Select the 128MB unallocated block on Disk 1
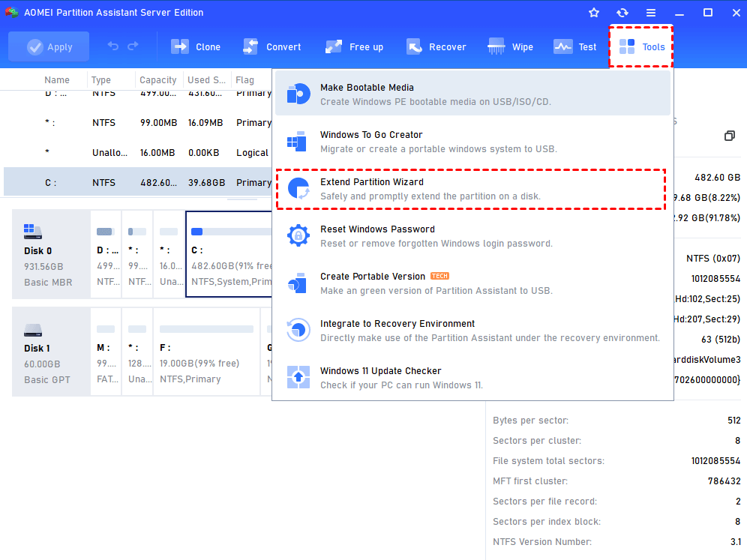 coord(137,352)
